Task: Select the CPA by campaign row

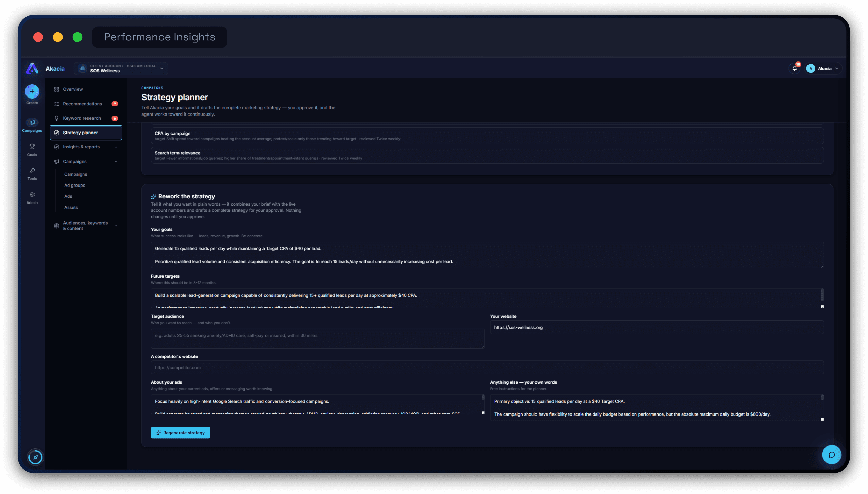Action: coord(487,136)
